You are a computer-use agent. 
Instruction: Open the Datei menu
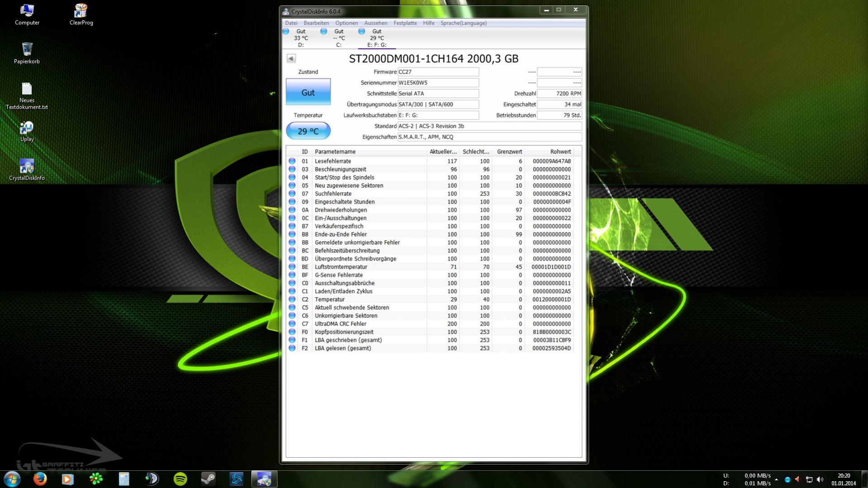[x=291, y=23]
